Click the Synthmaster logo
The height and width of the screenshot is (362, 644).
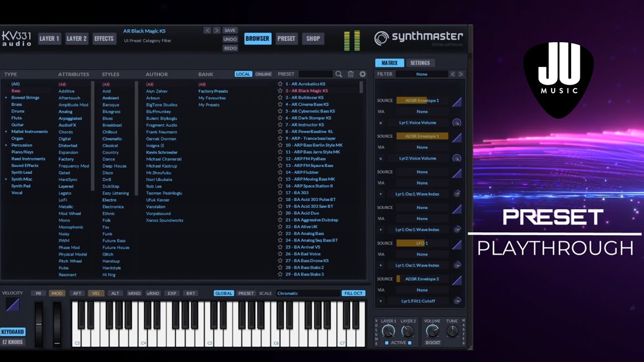pos(419,38)
